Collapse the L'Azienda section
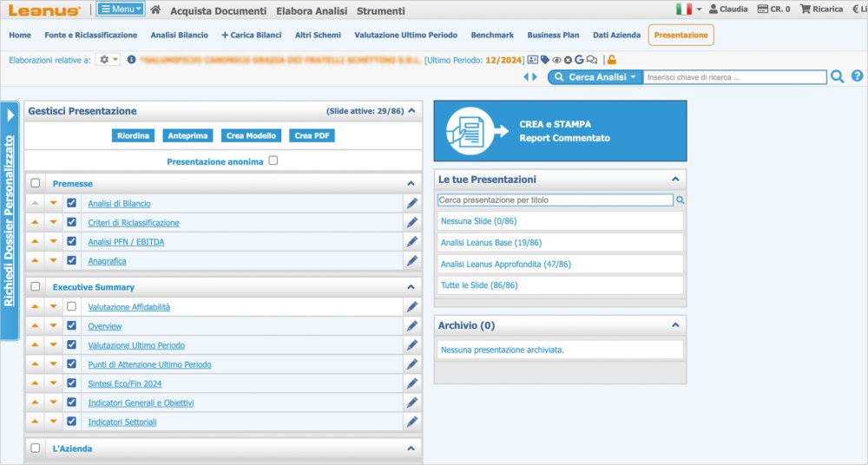 point(411,449)
